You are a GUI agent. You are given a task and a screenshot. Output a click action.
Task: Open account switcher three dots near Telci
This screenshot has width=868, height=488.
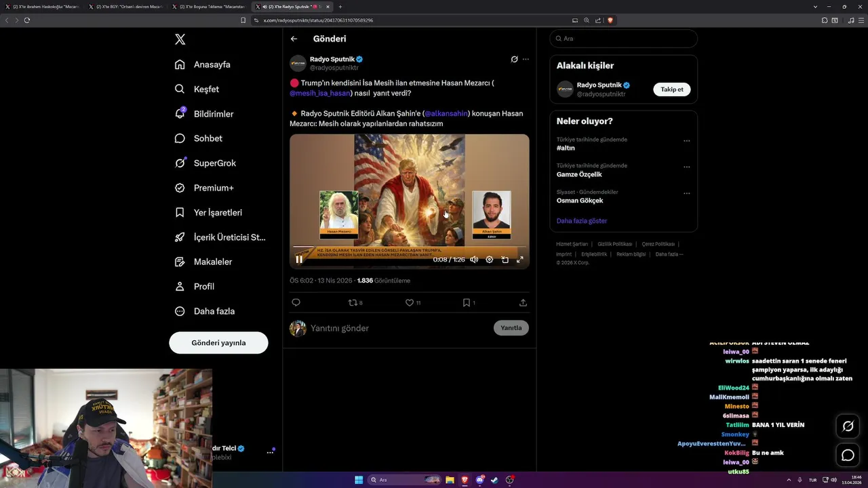tap(270, 452)
